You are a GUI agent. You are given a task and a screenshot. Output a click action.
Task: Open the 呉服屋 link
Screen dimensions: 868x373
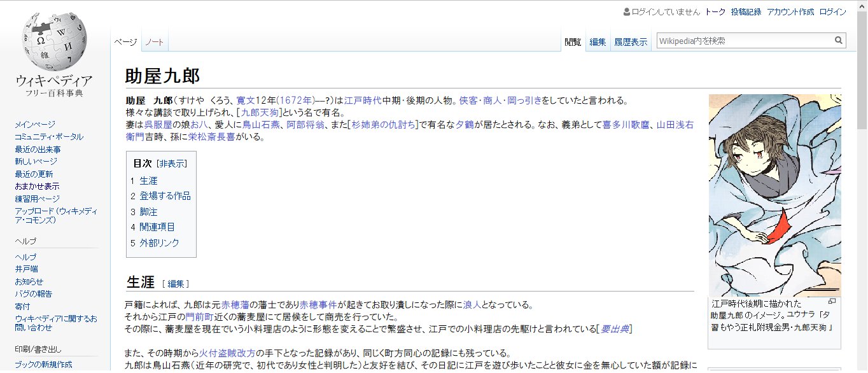coord(158,125)
